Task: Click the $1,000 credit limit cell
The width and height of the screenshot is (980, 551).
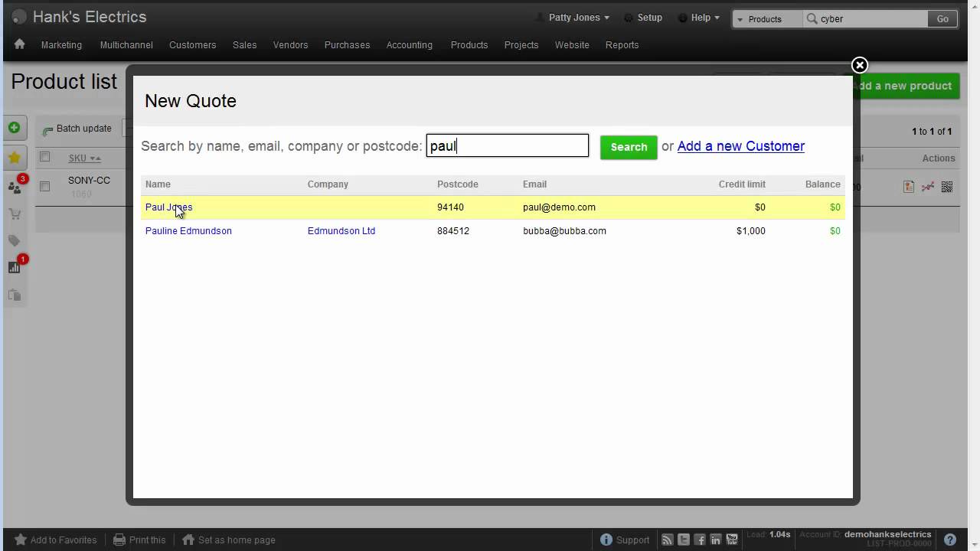Action: (x=750, y=231)
